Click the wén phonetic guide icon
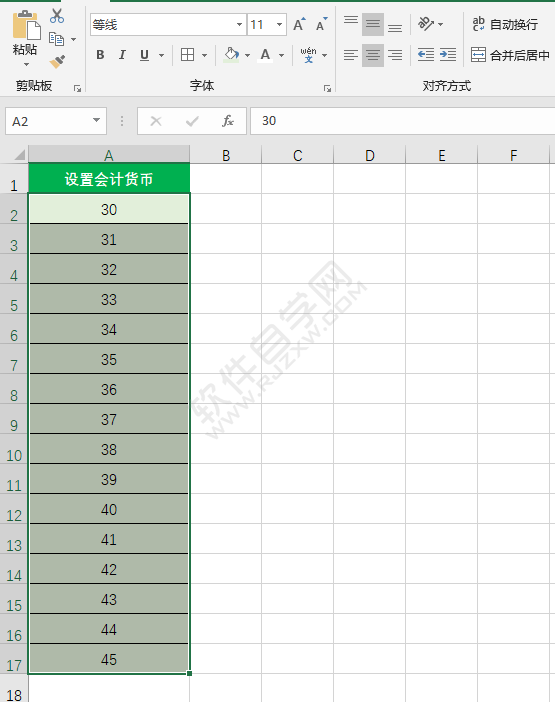The image size is (555, 702). pos(308,55)
